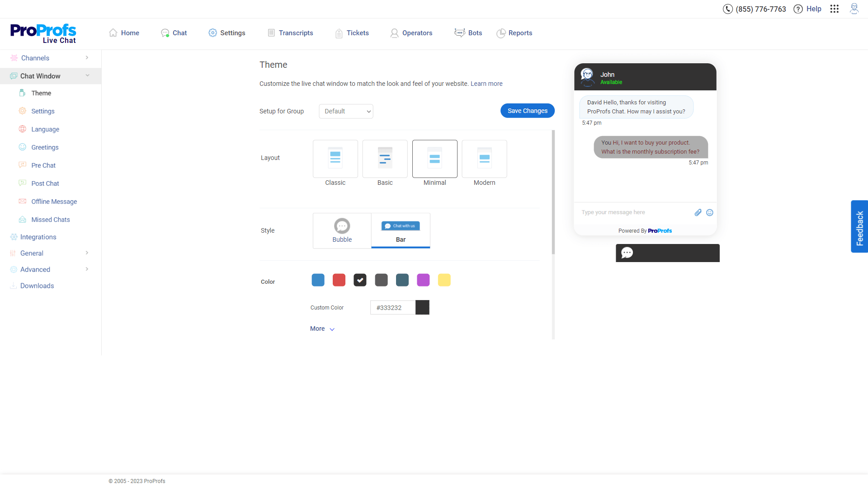Open the Learn more link

pyautogui.click(x=486, y=84)
